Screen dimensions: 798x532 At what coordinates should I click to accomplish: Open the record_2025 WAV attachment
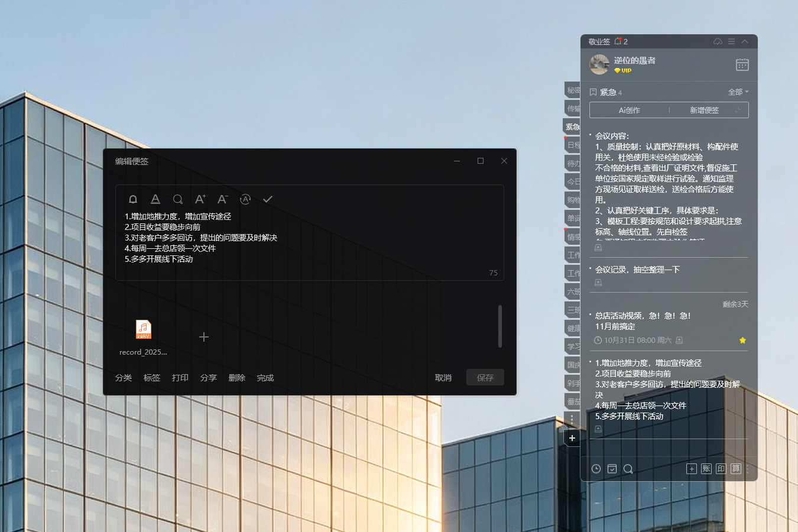144,338
